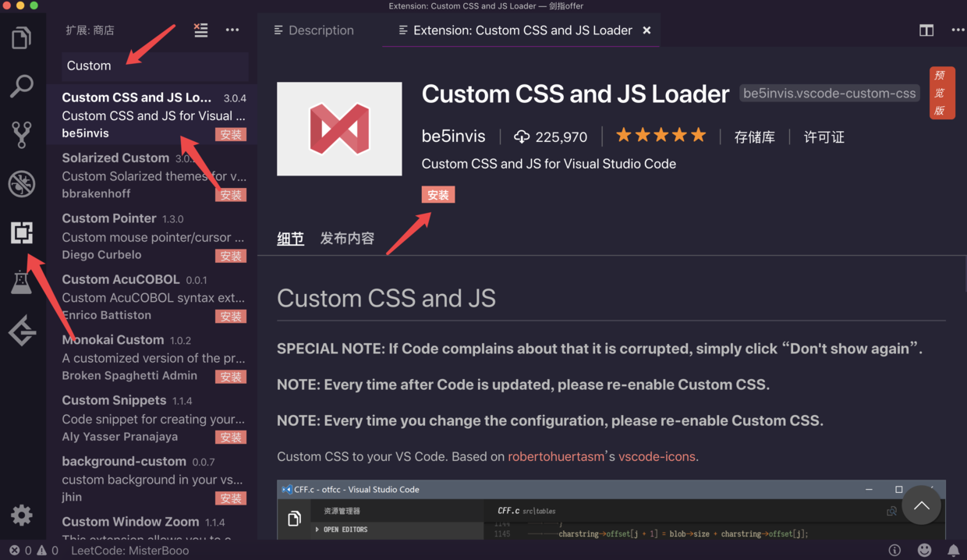The height and width of the screenshot is (560, 967).
Task: Expand OPEN EDITORS in preview image
Action: coord(342,530)
